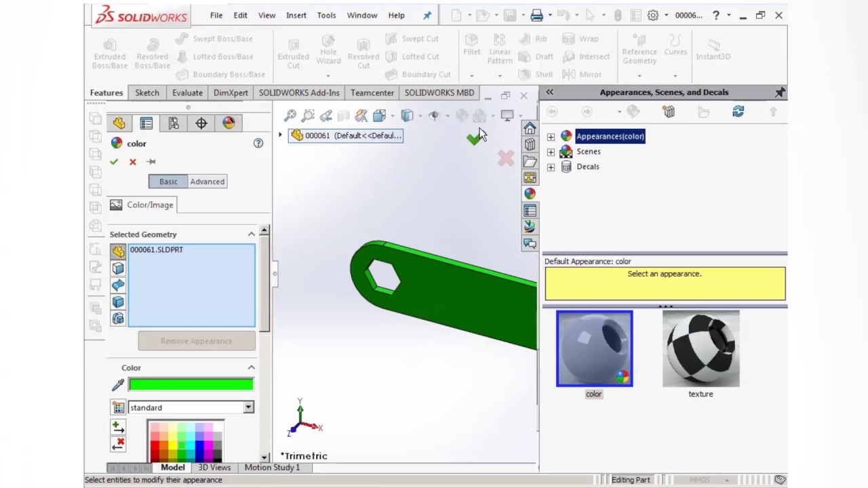Pick a color with the eyedropper

tap(118, 385)
